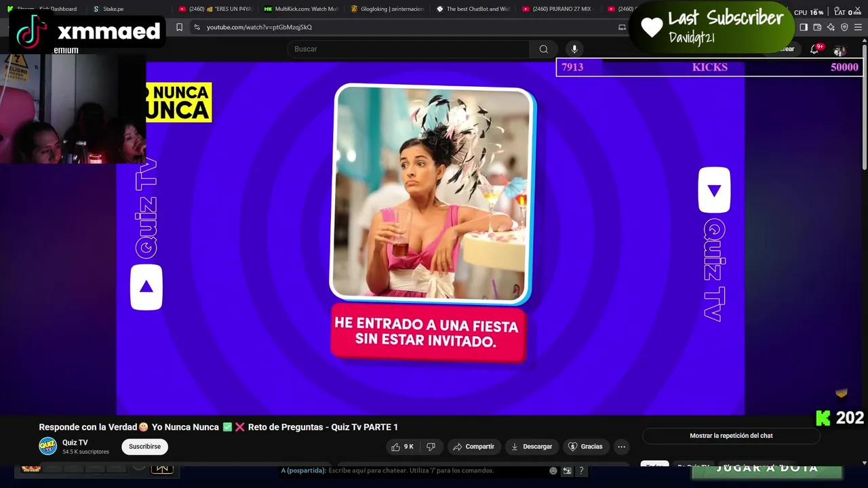Click the '54.5 K suscriptores' text
868x488 pixels.
pos(85,451)
